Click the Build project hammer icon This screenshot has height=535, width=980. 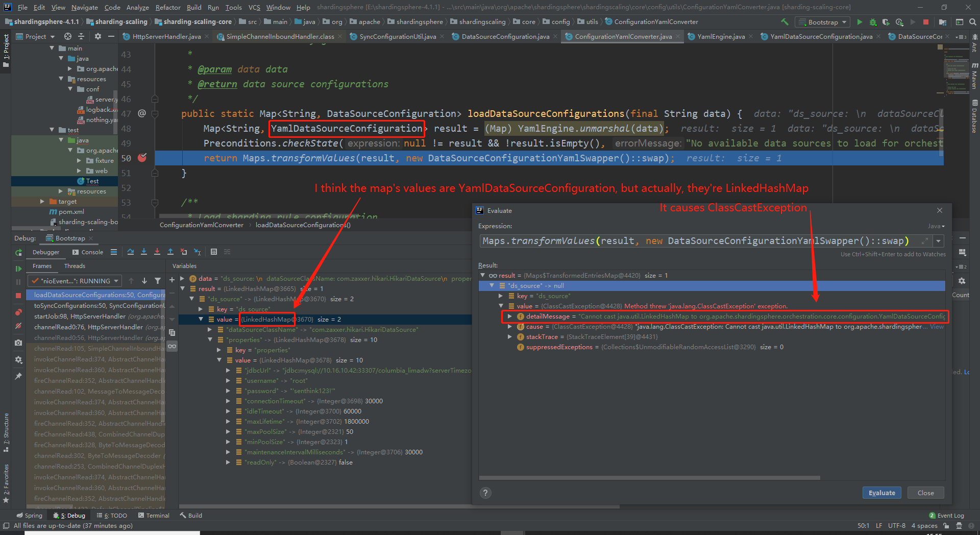[785, 22]
